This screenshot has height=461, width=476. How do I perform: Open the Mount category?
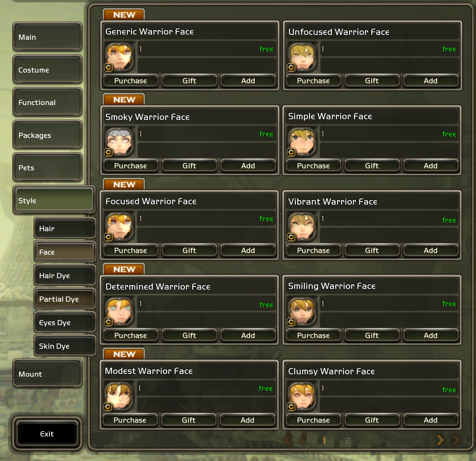tap(48, 374)
